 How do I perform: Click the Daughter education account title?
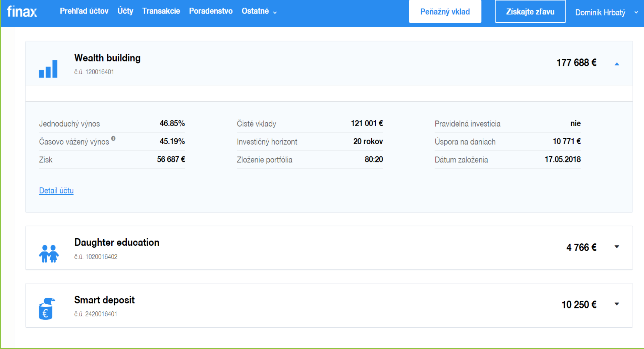(117, 242)
